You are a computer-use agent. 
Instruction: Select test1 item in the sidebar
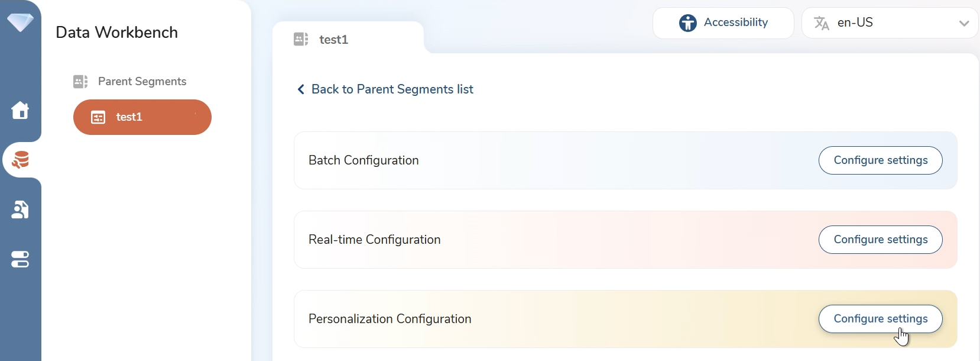click(142, 117)
